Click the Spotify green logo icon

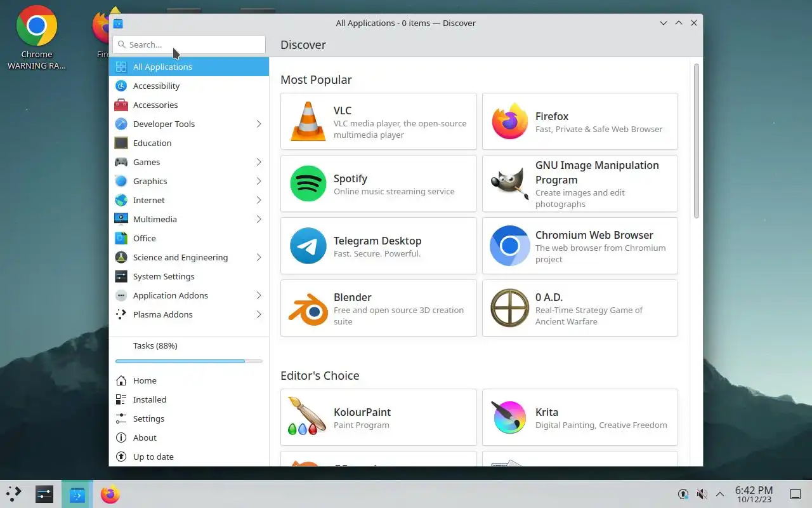pyautogui.click(x=308, y=184)
